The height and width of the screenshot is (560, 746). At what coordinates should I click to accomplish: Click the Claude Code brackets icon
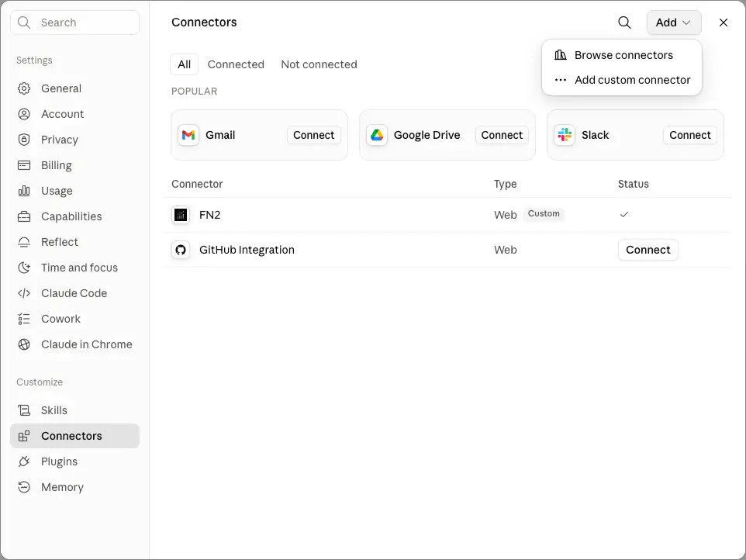[24, 293]
